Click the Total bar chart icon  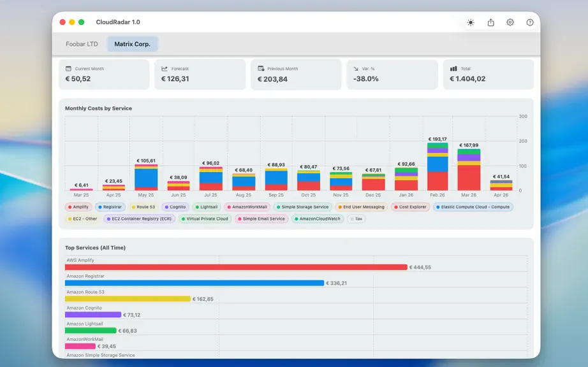click(453, 69)
